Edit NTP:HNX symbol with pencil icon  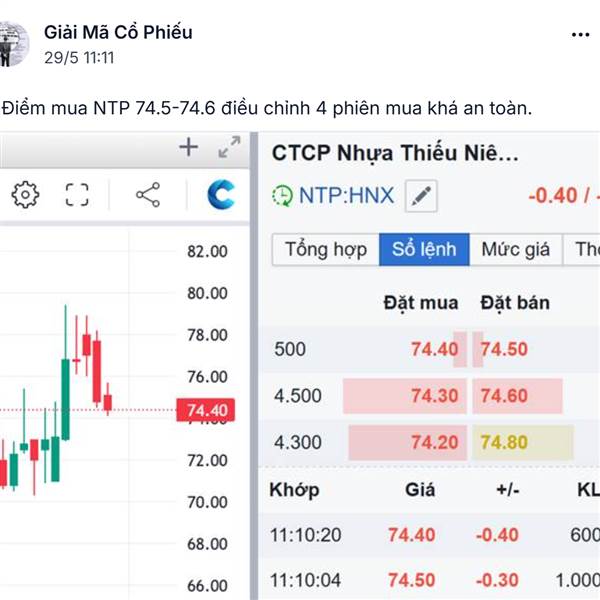pos(421,196)
